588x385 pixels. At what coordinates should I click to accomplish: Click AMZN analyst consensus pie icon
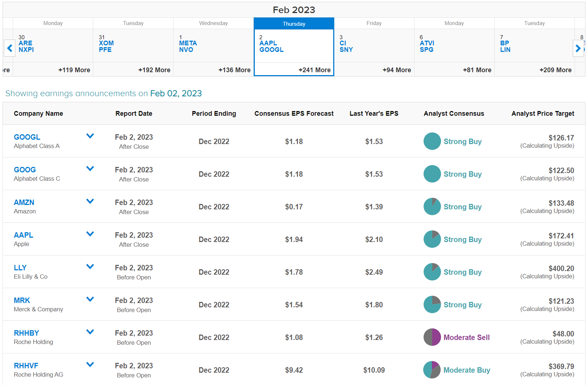(x=432, y=206)
